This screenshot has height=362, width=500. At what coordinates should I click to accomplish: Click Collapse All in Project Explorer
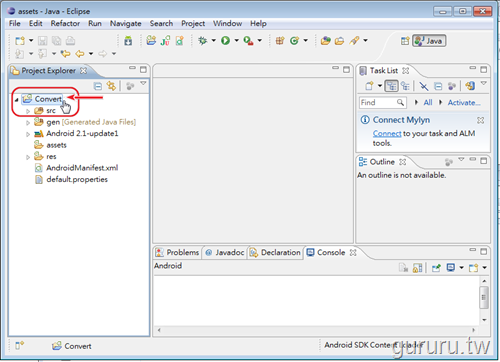(98, 86)
